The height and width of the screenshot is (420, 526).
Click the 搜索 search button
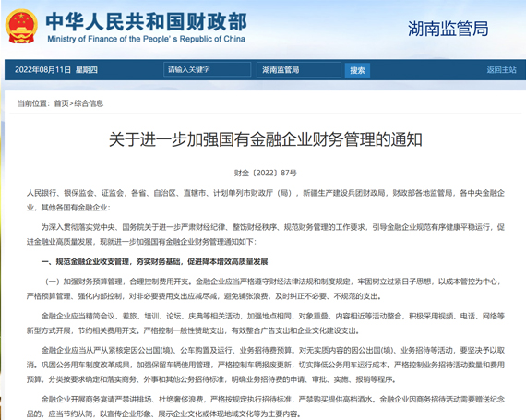[x=357, y=70]
